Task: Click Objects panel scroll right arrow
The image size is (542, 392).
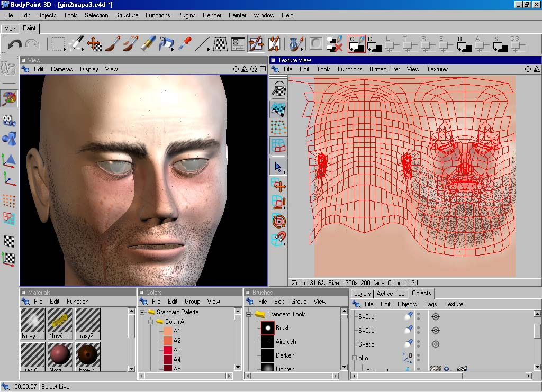Action: pos(529,376)
